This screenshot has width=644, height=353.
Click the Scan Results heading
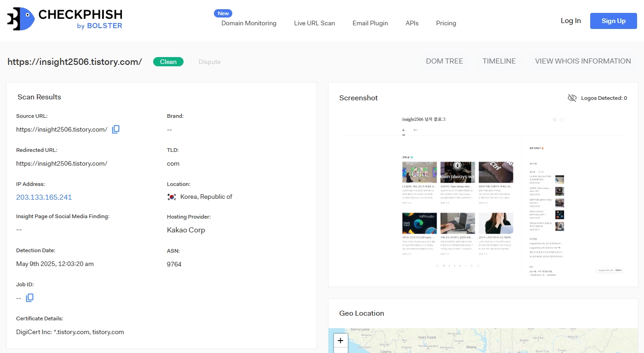coord(39,97)
